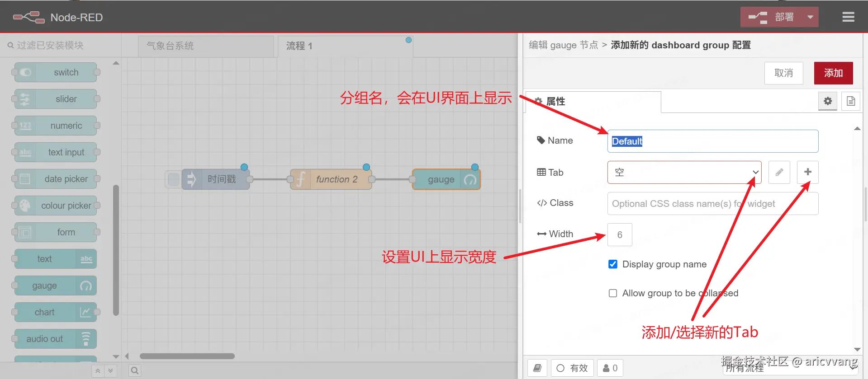868x379 pixels.
Task: Expand all palette categories double-down icon
Action: pyautogui.click(x=111, y=371)
